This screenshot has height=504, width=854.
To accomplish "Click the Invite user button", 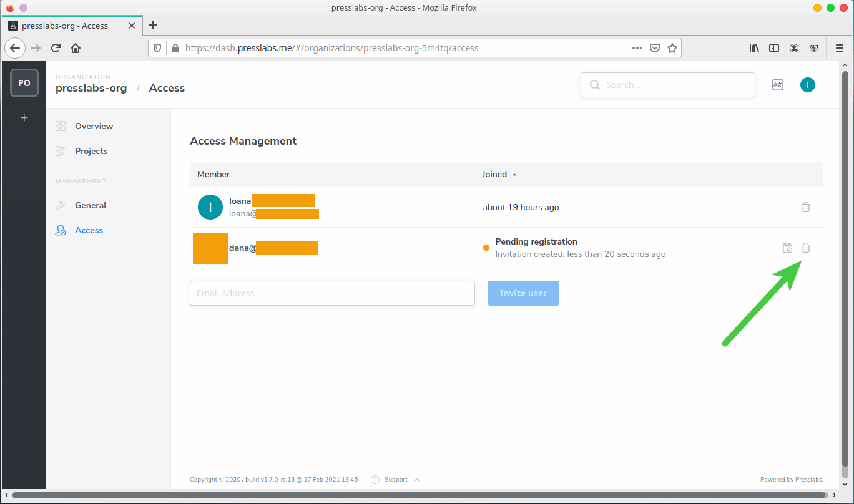I will [x=523, y=293].
